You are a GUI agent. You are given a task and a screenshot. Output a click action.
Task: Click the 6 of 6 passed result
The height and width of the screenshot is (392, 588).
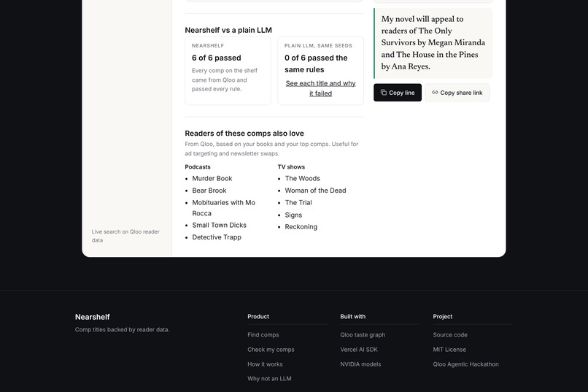(x=217, y=58)
